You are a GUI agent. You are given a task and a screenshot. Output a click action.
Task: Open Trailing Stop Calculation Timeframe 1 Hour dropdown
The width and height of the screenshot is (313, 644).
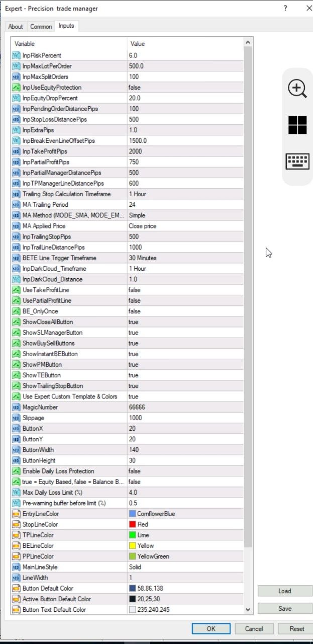point(185,194)
